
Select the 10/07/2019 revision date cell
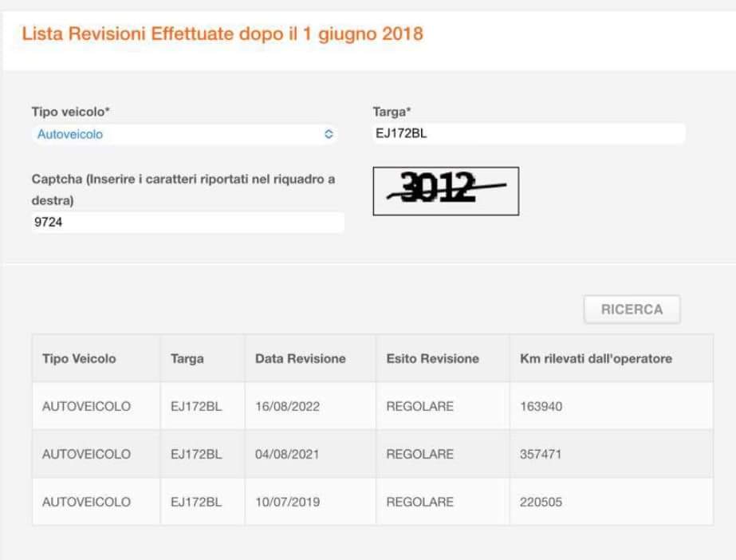click(x=287, y=503)
